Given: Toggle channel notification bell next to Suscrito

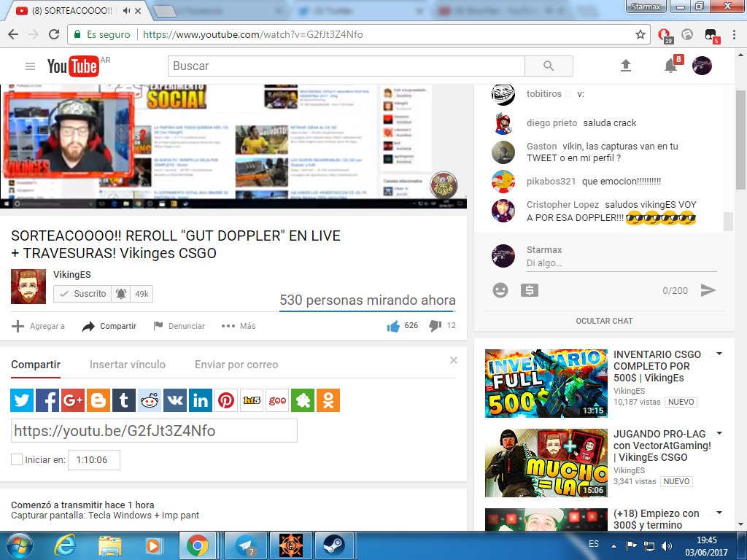Looking at the screenshot, I should pyautogui.click(x=121, y=294).
